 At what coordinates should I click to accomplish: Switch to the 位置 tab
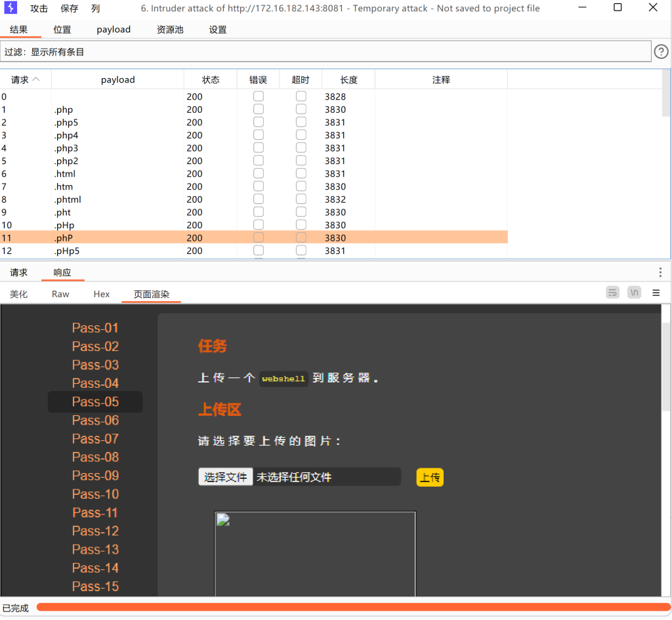62,30
